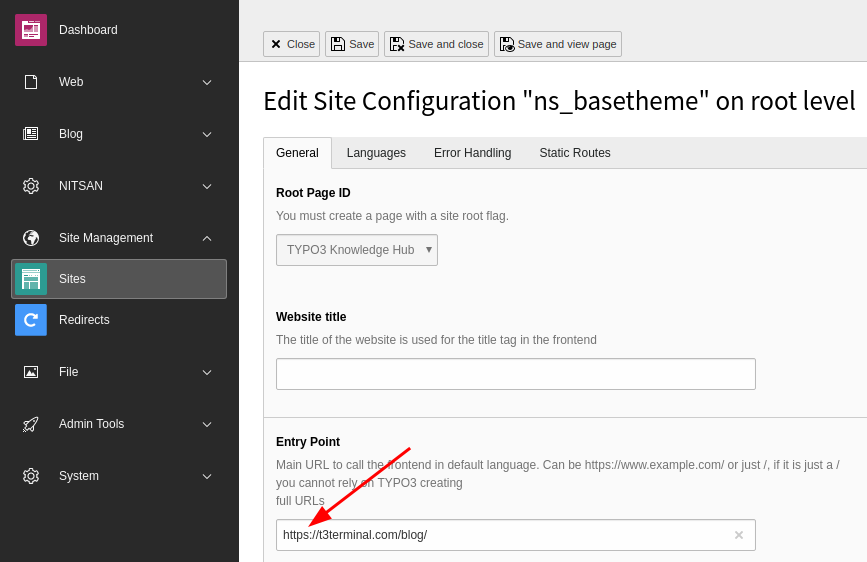Click the Site Management globe icon
This screenshot has width=867, height=562.
pyautogui.click(x=31, y=238)
